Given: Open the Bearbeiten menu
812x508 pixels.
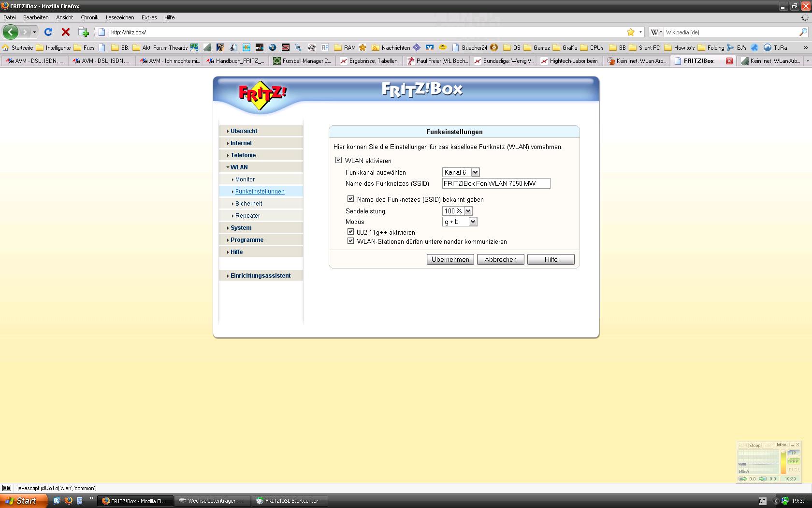Looking at the screenshot, I should (x=36, y=17).
